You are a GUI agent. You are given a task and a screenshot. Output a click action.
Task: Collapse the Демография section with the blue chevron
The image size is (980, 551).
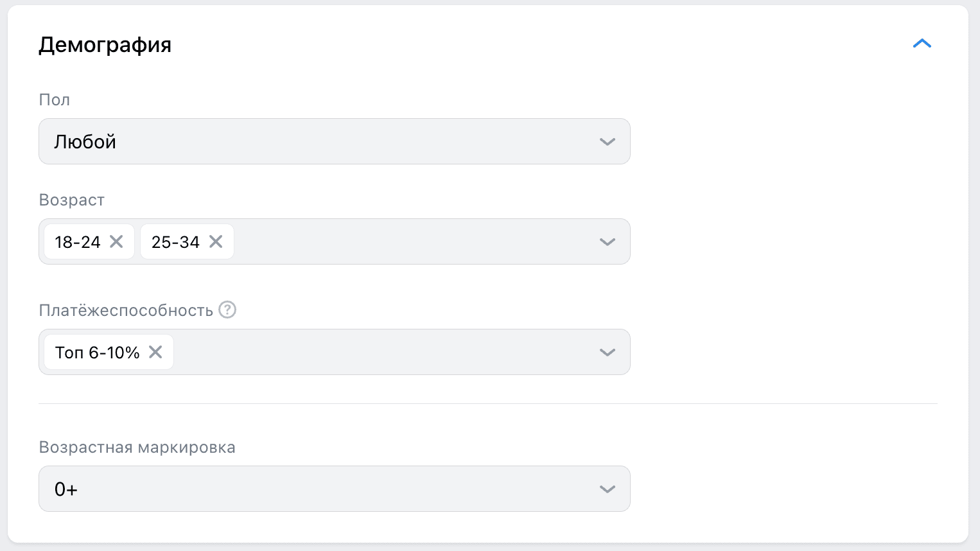point(922,44)
